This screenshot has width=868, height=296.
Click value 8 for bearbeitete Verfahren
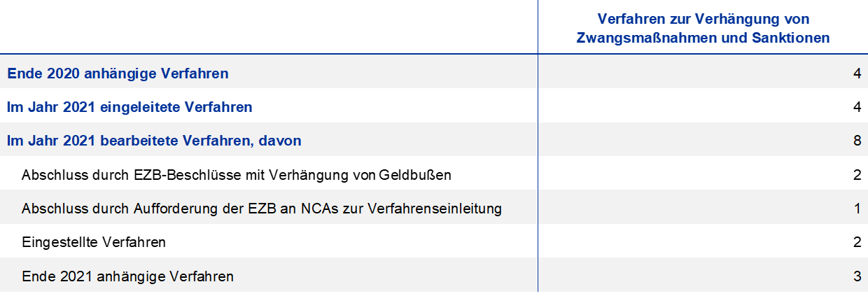pyautogui.click(x=857, y=141)
